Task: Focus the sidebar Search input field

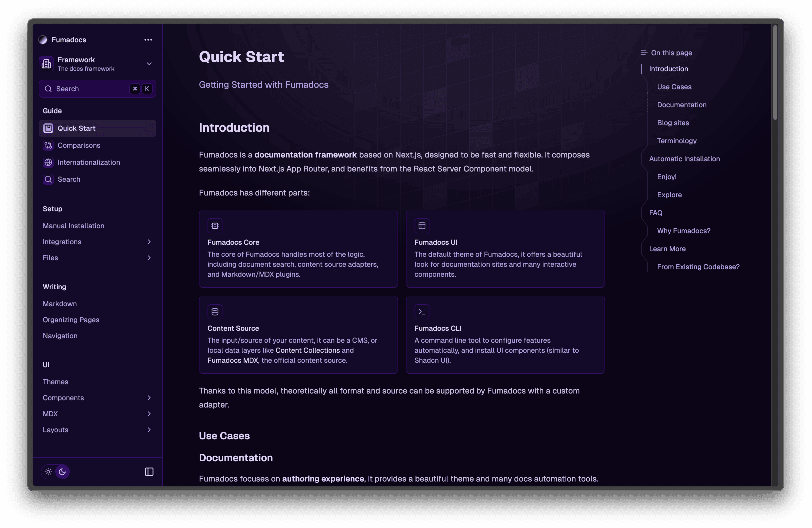Action: [x=90, y=89]
